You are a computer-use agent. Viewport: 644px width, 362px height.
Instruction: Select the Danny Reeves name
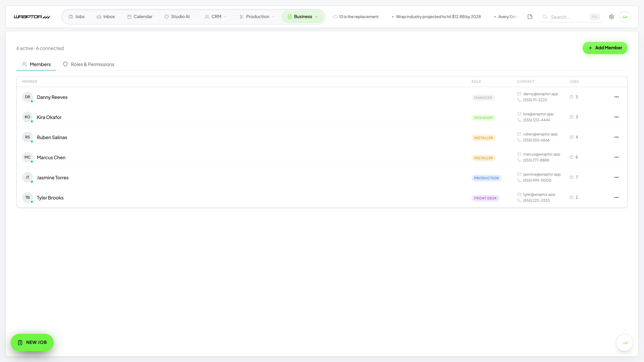pos(52,97)
